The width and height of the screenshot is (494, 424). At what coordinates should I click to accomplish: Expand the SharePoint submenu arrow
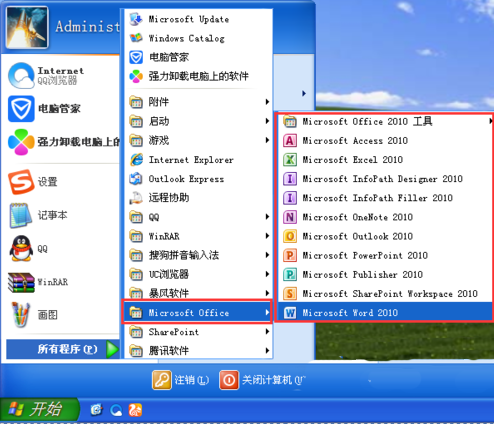(x=267, y=332)
